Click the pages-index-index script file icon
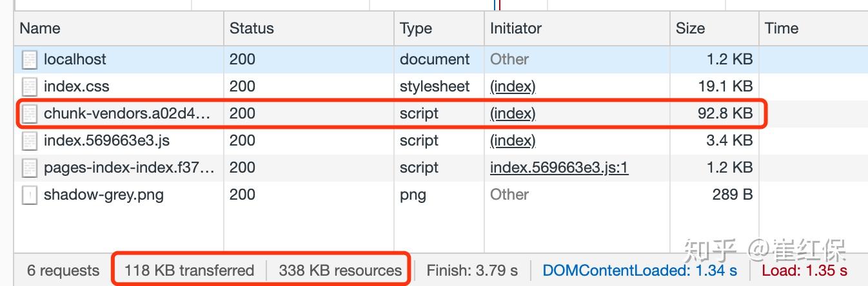Screen dimensions: 868x286 (x=30, y=168)
